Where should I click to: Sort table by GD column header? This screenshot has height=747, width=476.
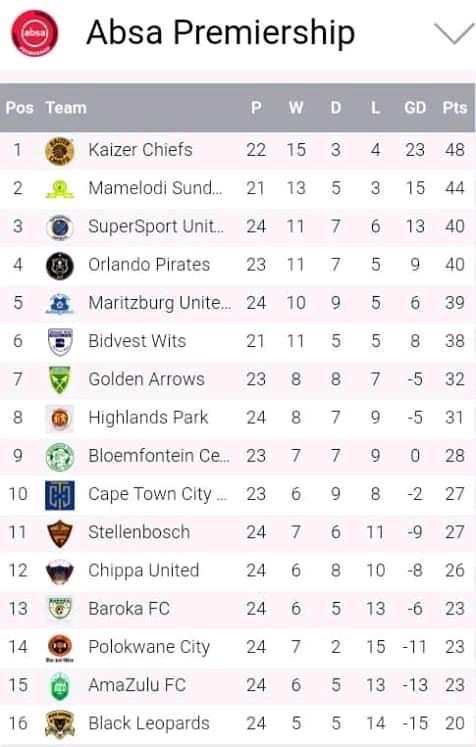[x=415, y=108]
